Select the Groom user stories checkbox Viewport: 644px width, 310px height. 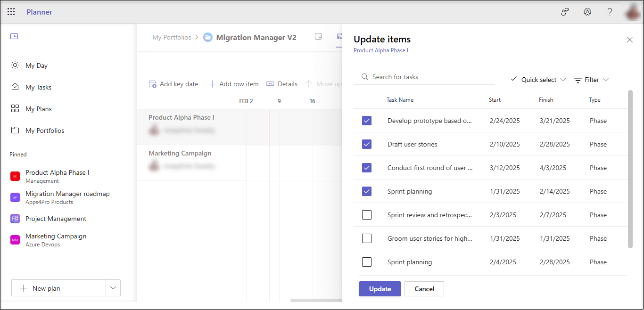367,238
